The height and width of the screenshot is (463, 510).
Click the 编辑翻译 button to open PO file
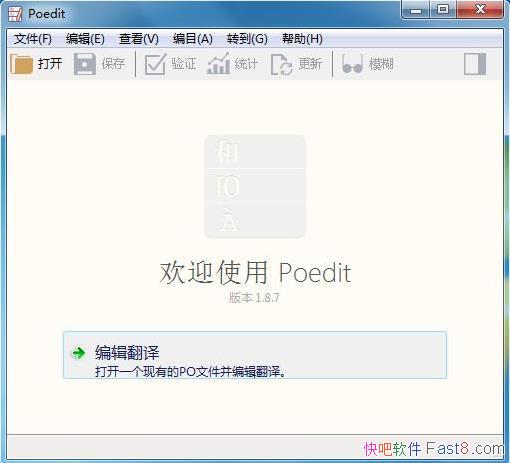tap(255, 355)
